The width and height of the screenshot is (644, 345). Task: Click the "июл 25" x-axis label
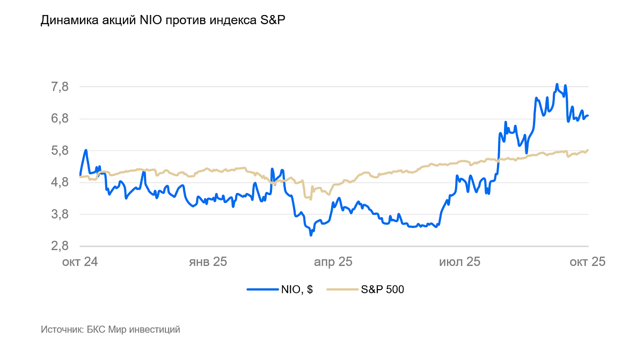pyautogui.click(x=459, y=262)
